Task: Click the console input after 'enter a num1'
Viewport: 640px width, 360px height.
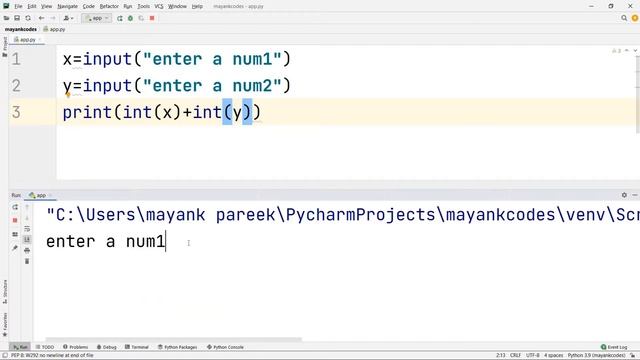Action: (x=167, y=242)
